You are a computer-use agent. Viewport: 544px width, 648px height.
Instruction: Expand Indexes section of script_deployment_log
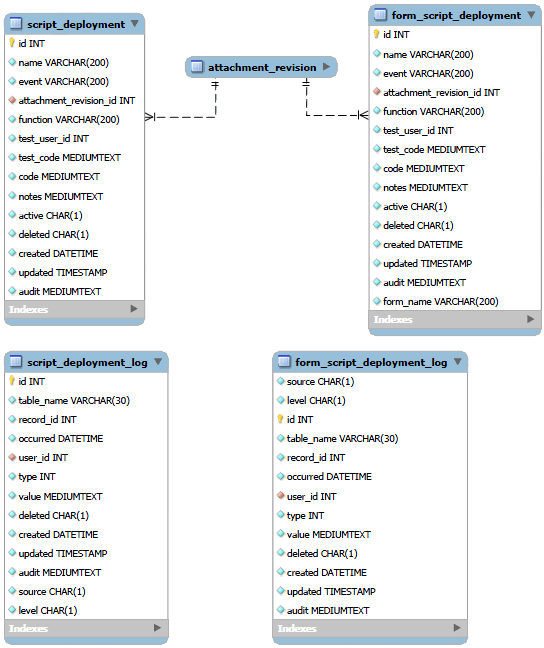157,627
